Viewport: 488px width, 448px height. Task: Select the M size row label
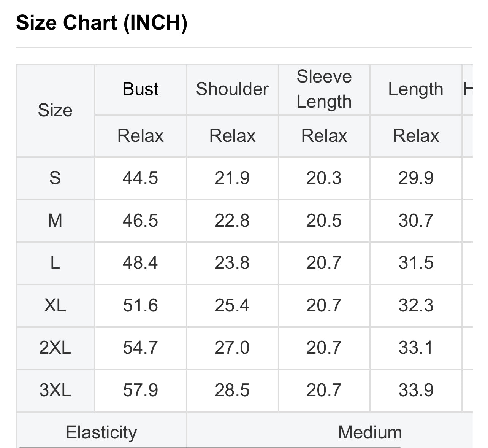click(x=55, y=221)
